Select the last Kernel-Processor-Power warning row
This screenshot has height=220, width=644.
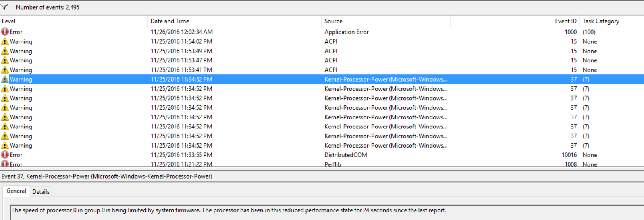pyautogui.click(x=322, y=146)
